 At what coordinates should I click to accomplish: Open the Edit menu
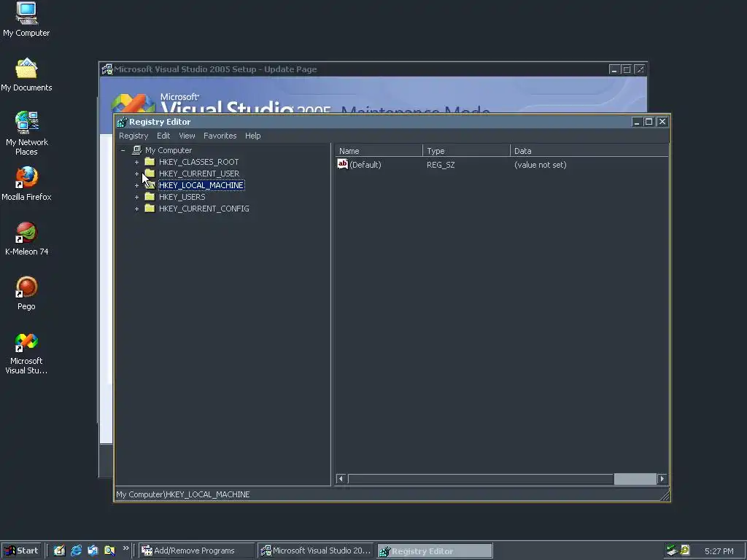[x=163, y=136]
